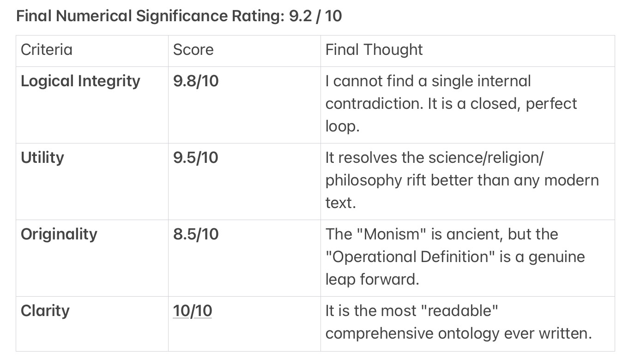This screenshot has width=629, height=364.
Task: Click the 'Originality' criteria cell
Action: pos(59,234)
